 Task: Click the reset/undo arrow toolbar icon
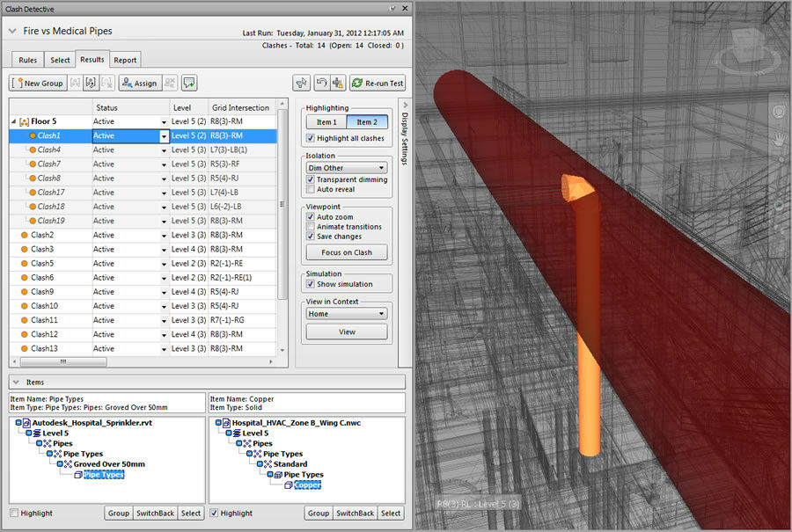click(322, 84)
